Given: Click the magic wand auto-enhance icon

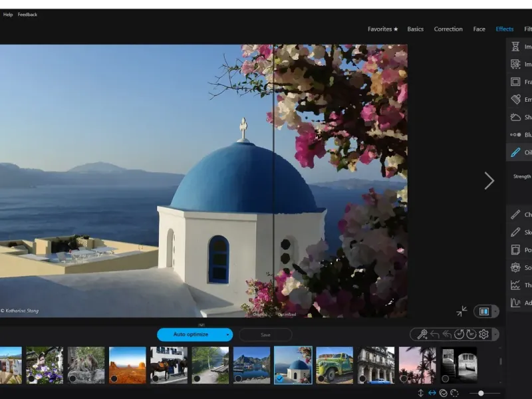Looking at the screenshot, I should pyautogui.click(x=422, y=334).
